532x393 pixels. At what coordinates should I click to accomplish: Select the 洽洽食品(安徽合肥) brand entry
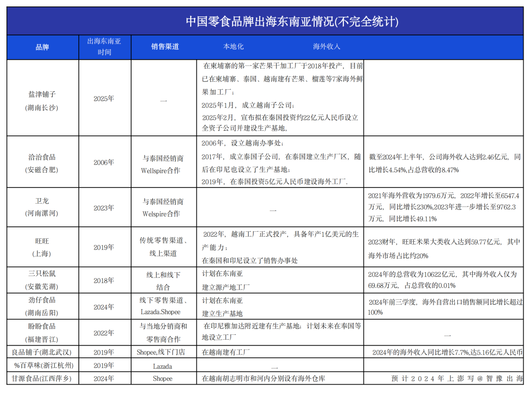click(x=42, y=162)
